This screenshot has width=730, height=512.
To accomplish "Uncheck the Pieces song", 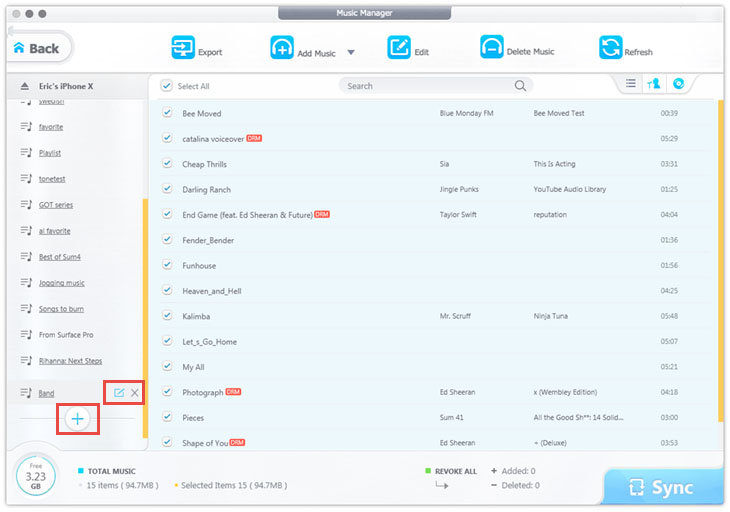I will pyautogui.click(x=167, y=417).
